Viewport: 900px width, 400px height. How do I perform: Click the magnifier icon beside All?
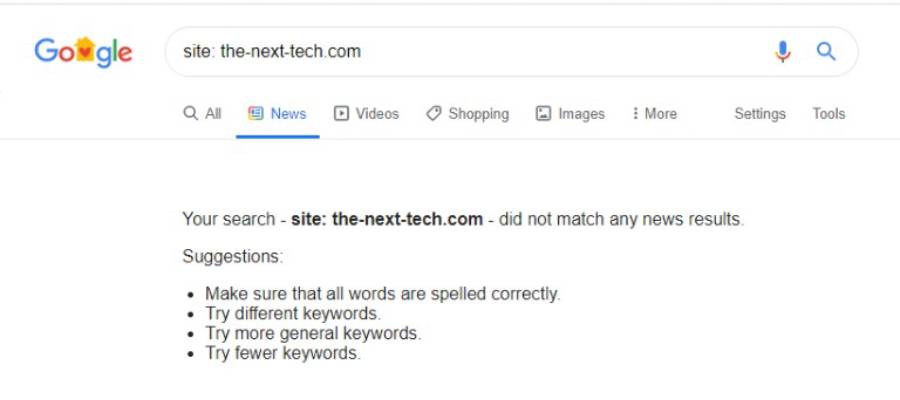191,113
